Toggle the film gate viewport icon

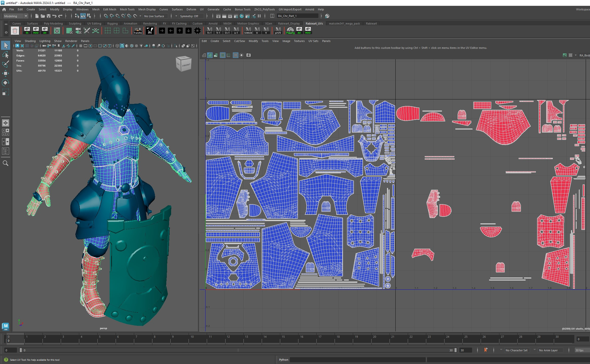pos(86,46)
